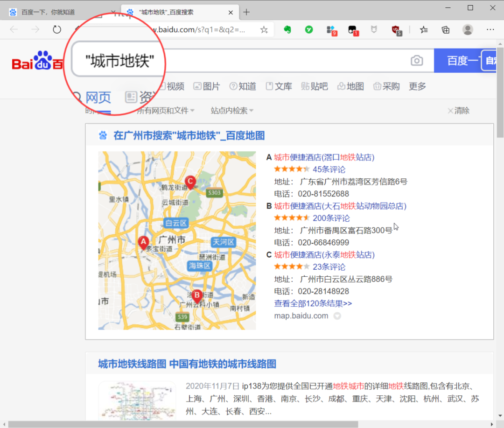Open the Favorites list icon
The image size is (504, 428).
coord(424,30)
